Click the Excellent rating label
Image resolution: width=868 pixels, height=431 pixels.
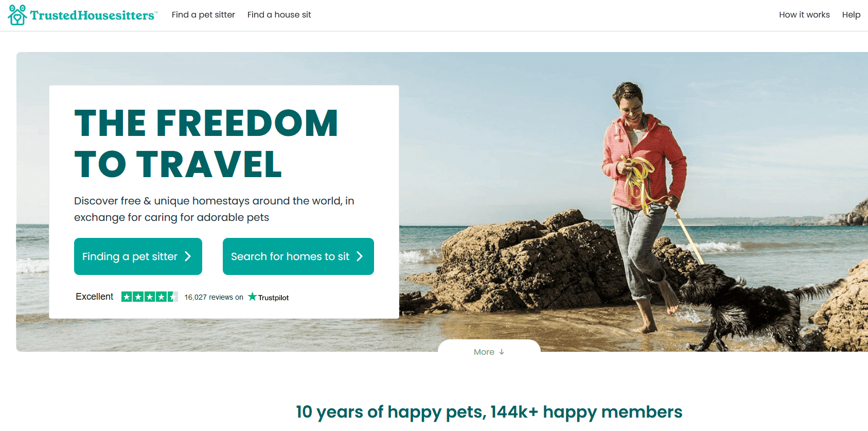click(94, 297)
